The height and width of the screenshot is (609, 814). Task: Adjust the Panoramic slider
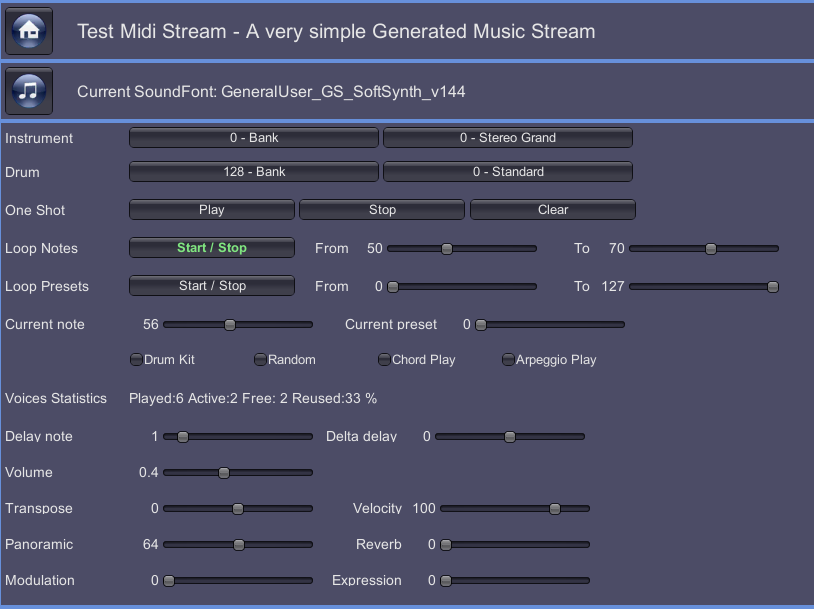[238, 545]
